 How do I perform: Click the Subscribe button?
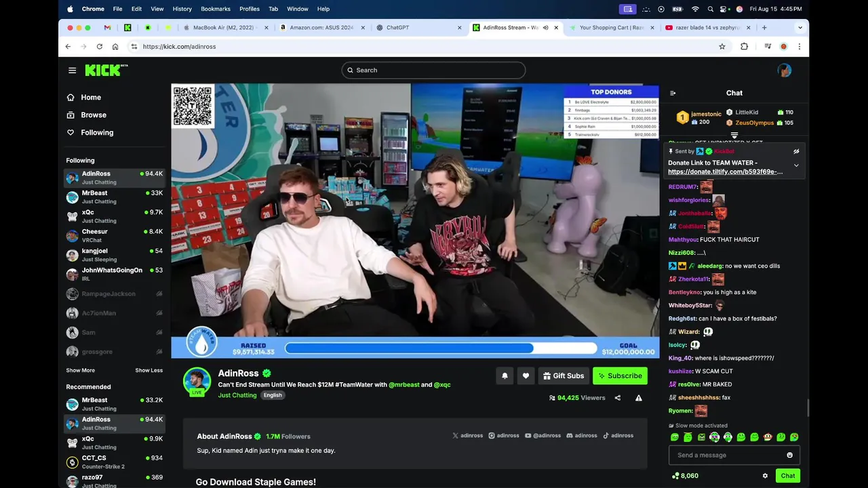point(620,375)
